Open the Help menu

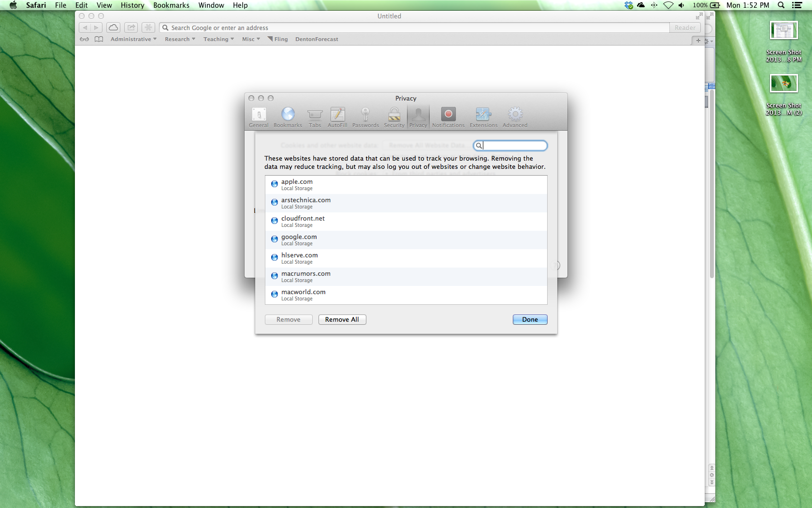pos(240,5)
